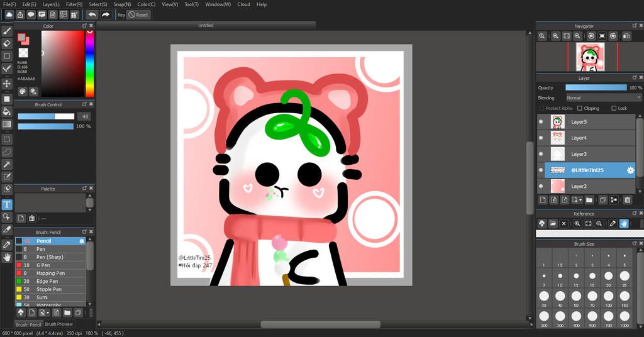
Task: Open the Blending mode dropdown
Action: point(603,97)
